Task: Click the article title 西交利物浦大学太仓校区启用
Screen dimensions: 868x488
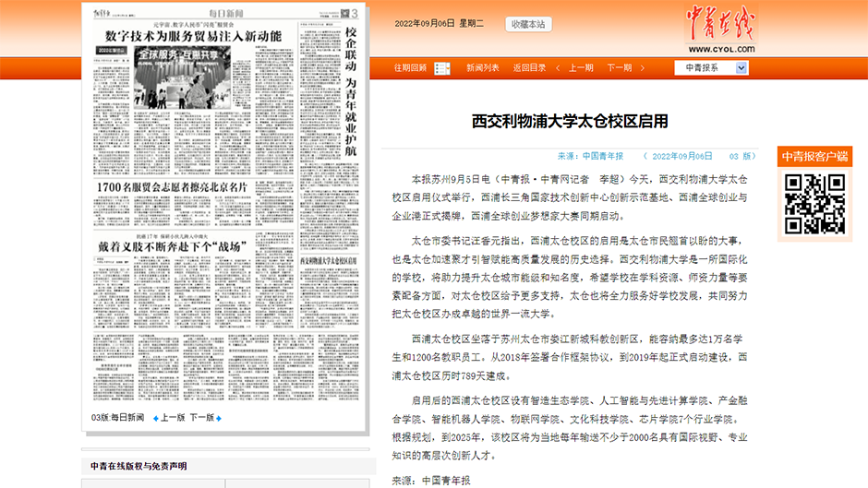Action: [570, 121]
